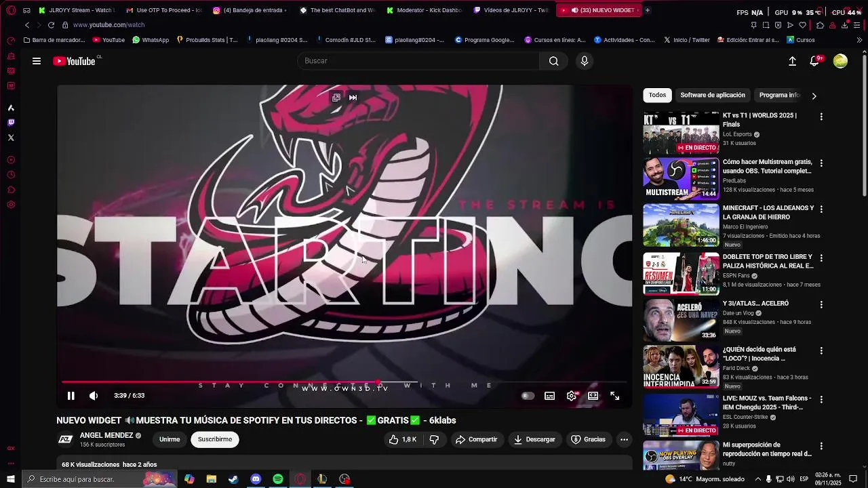Reload the page in browser toolbar
Screen dimensions: 868x488
coord(51,25)
